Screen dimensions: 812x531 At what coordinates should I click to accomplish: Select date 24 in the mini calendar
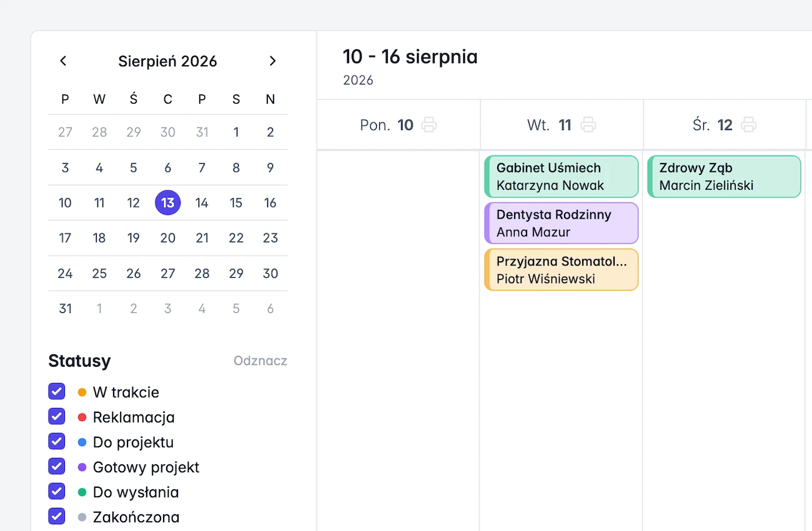coord(65,274)
